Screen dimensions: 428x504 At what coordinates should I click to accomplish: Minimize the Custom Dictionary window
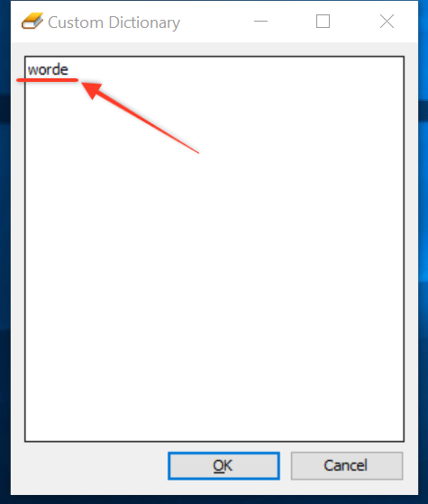[x=260, y=22]
